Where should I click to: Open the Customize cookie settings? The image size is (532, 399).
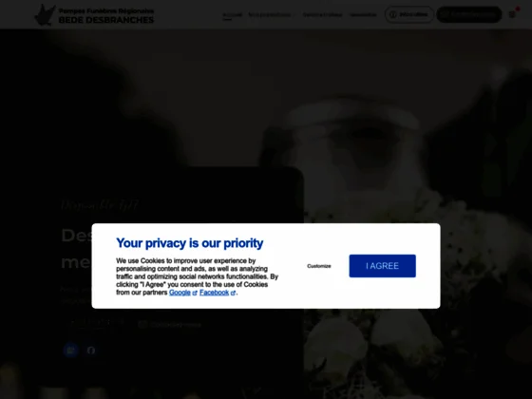pos(319,266)
